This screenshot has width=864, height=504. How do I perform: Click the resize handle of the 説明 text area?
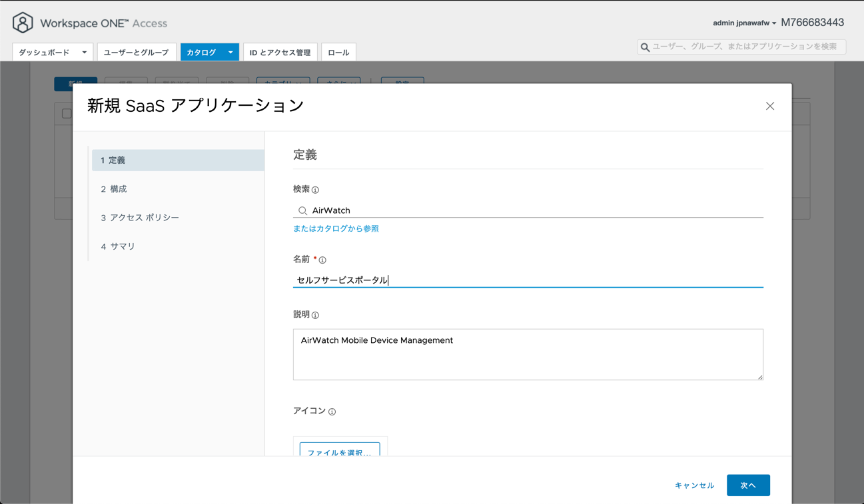(759, 376)
